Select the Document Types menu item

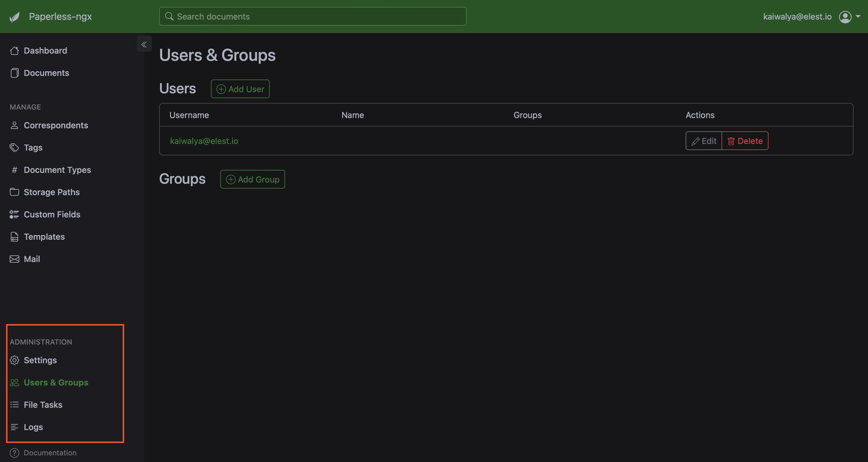(57, 169)
